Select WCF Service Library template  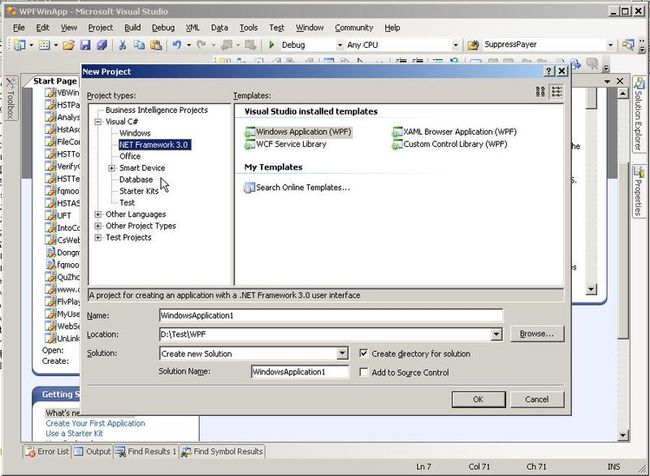tap(286, 144)
